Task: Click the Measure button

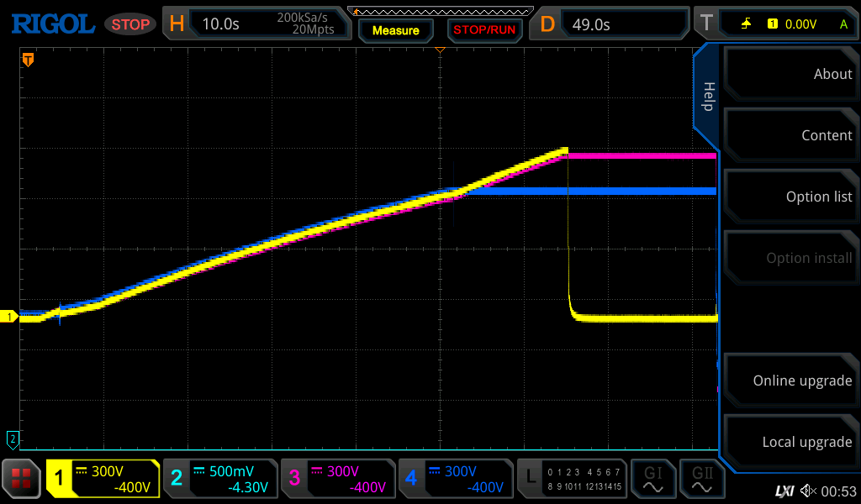Action: coord(395,30)
